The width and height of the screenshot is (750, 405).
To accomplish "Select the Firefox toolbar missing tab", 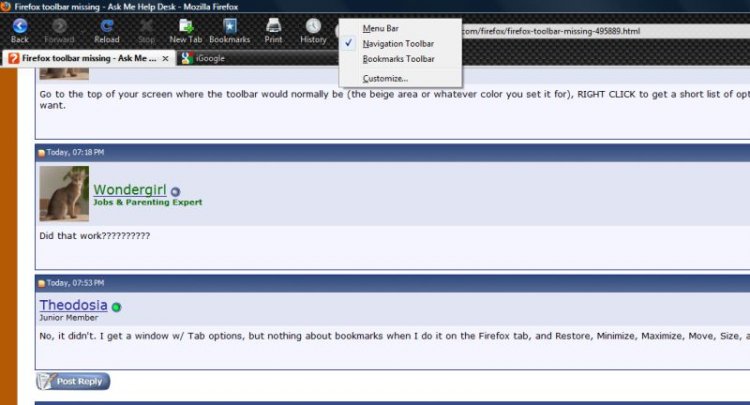I will (88, 58).
